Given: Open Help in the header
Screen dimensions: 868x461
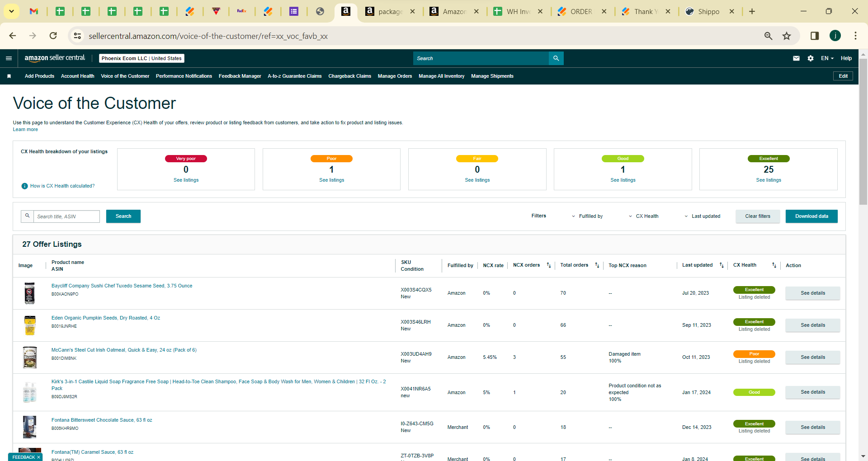Looking at the screenshot, I should [x=846, y=58].
